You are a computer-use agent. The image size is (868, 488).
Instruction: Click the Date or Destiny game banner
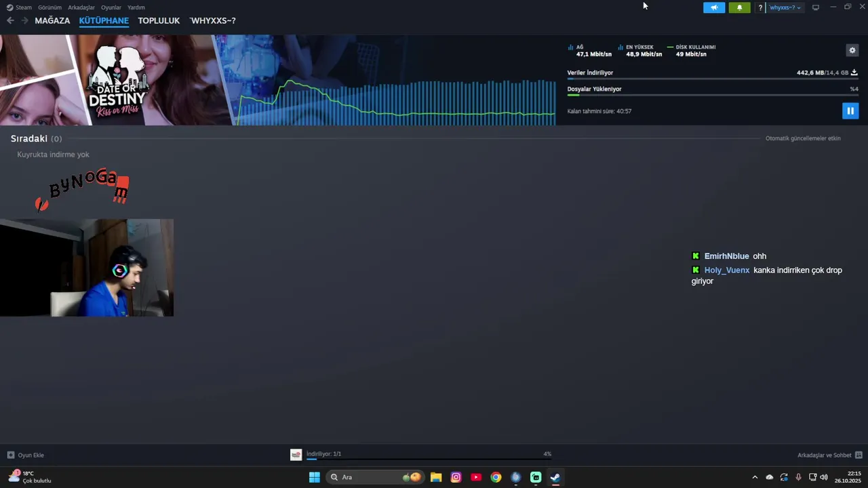click(117, 80)
